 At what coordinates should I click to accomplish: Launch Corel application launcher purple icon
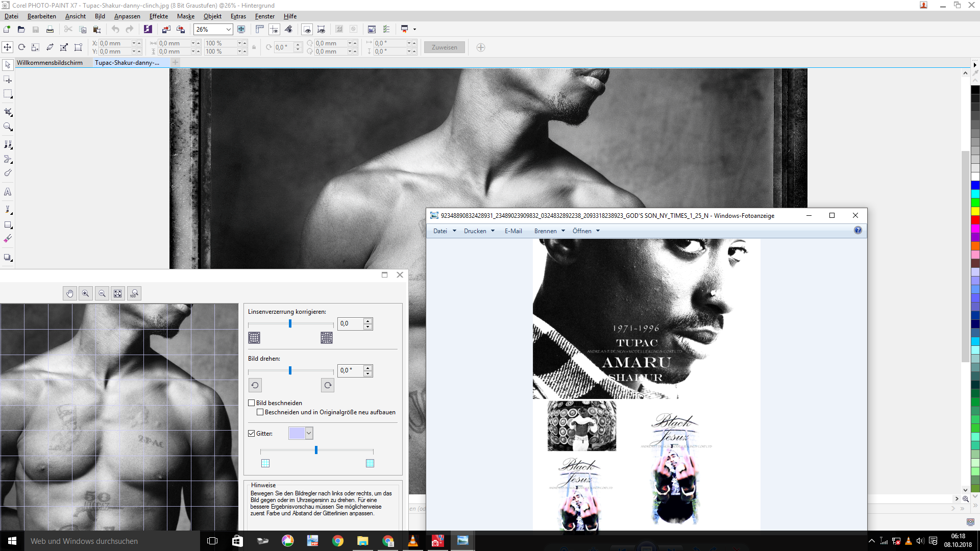pyautogui.click(x=148, y=29)
